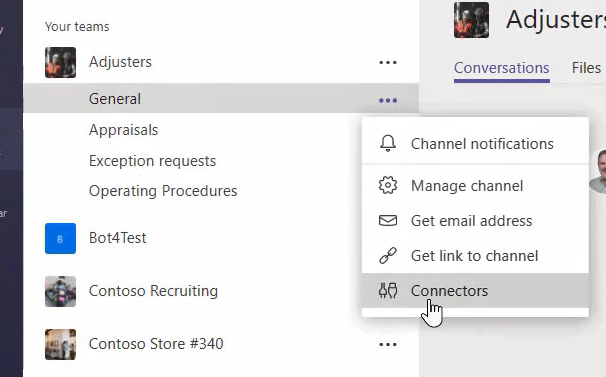Click the Contoso Recruiting team picture
The width and height of the screenshot is (606, 377).
click(60, 291)
